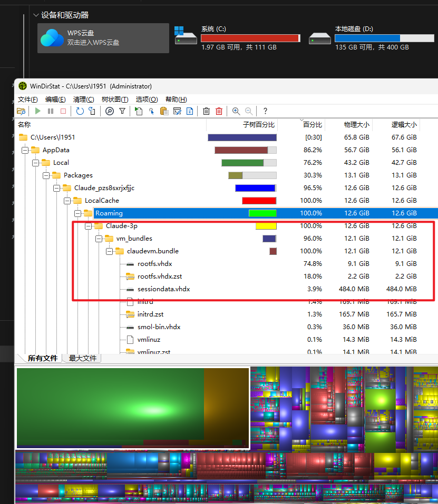Collapse the AppData tree node

click(x=25, y=150)
